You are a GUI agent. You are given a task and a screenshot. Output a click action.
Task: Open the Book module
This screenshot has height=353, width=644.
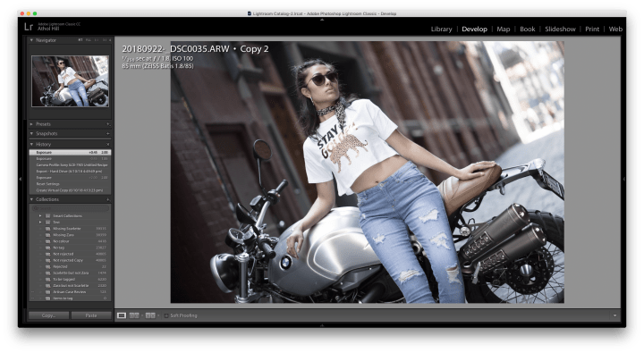tap(528, 29)
